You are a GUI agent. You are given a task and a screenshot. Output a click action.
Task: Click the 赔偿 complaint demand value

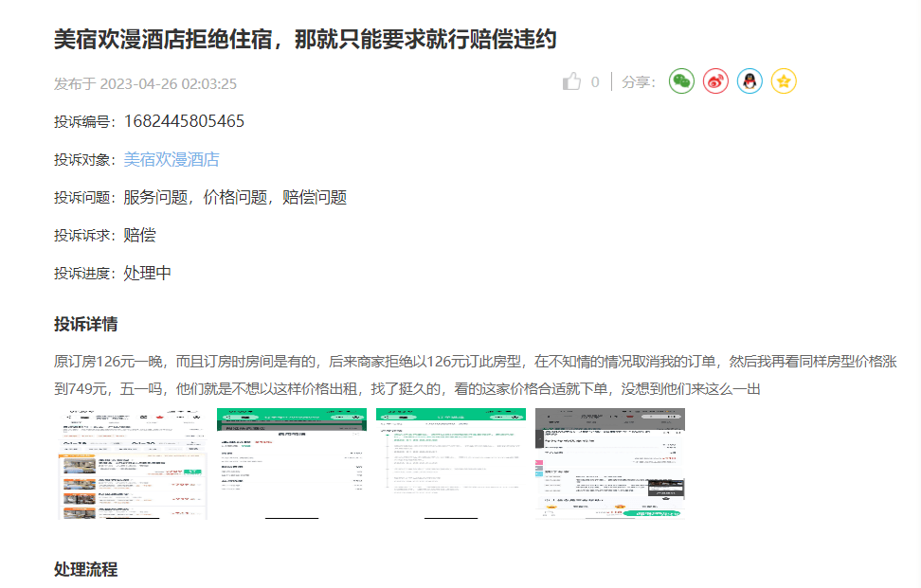140,235
